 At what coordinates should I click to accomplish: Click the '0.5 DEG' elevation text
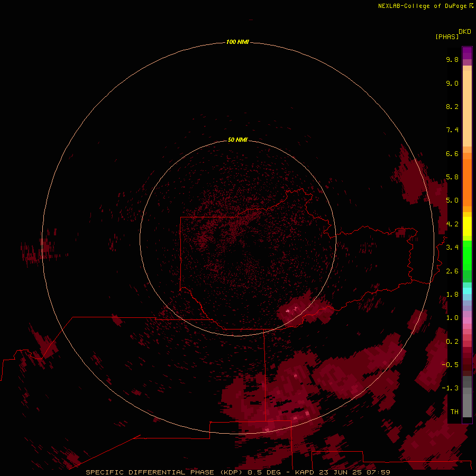[x=264, y=472]
